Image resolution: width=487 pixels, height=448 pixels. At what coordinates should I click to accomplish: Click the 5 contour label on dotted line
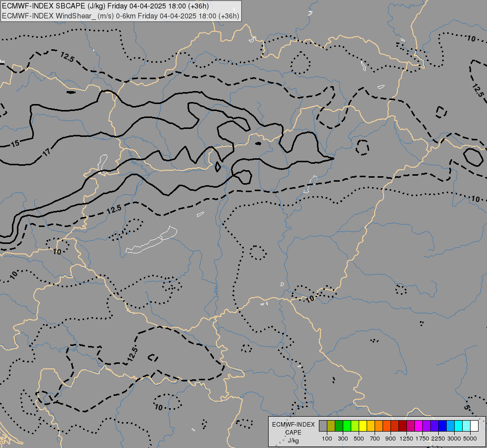[467, 407]
